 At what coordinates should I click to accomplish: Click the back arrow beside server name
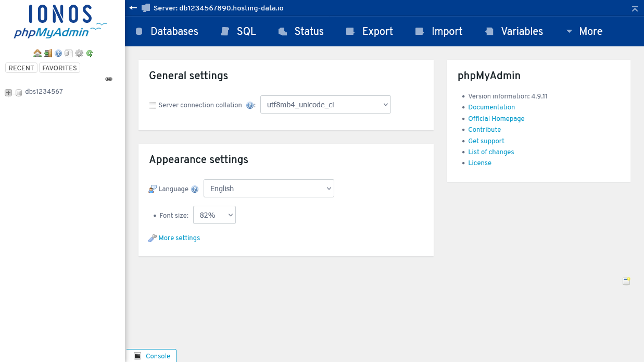point(133,8)
